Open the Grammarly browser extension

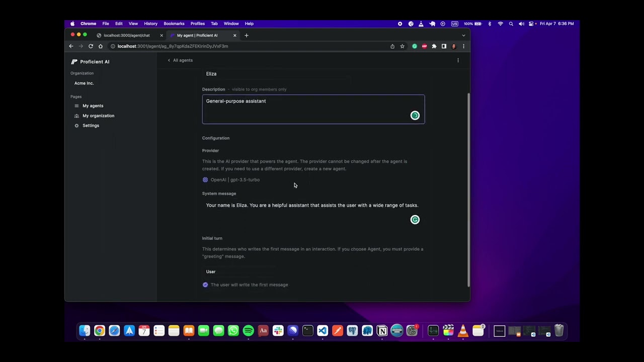point(415,46)
